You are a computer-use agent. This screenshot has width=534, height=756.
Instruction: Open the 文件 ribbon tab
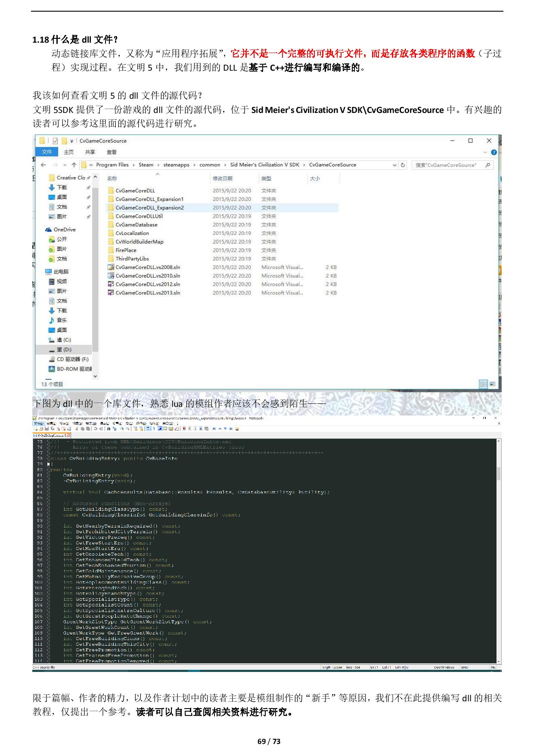click(x=47, y=152)
